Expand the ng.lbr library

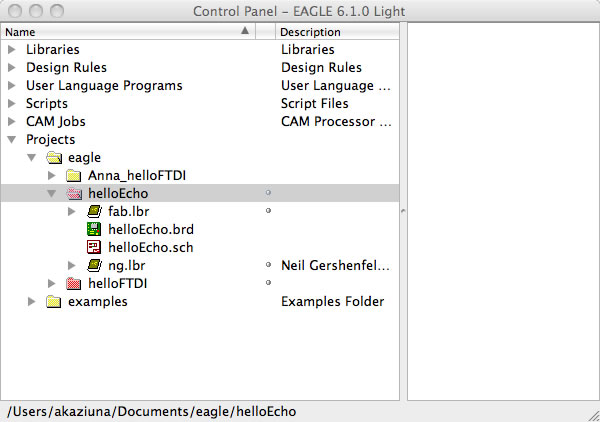pyautogui.click(x=72, y=265)
